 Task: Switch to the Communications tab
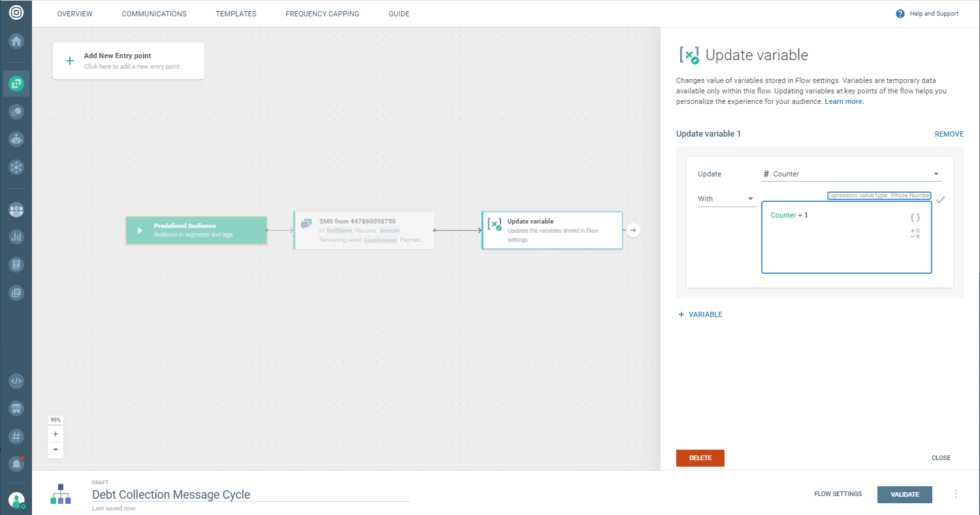coord(154,14)
